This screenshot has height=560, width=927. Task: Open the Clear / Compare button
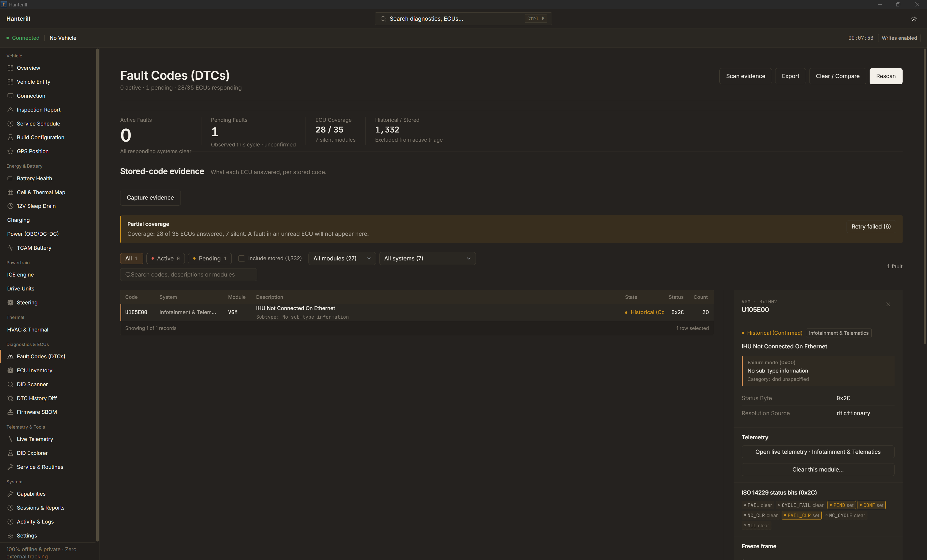837,76
